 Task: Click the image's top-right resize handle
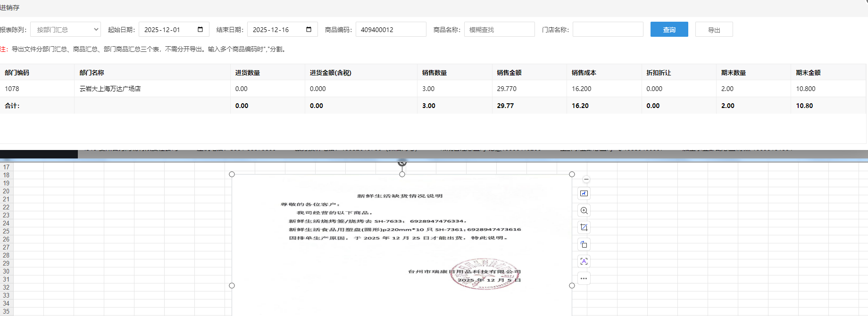[x=572, y=175]
